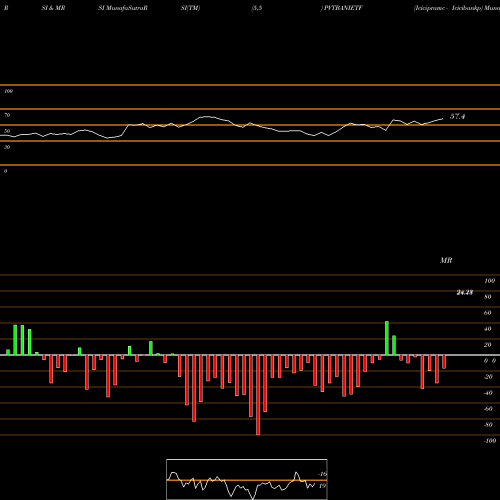Click the (5,5 parameter text in header
The image size is (500, 500).
point(257,8)
